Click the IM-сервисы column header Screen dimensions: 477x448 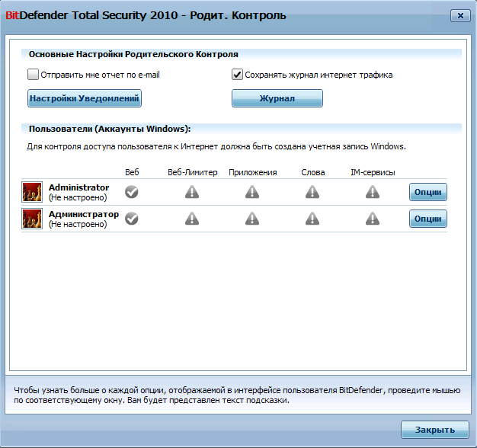pos(373,172)
